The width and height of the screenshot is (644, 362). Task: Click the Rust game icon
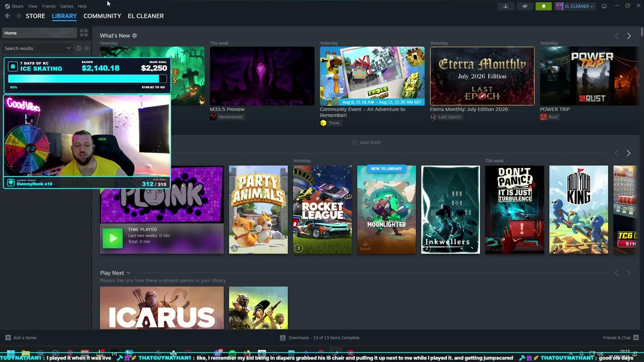543,117
